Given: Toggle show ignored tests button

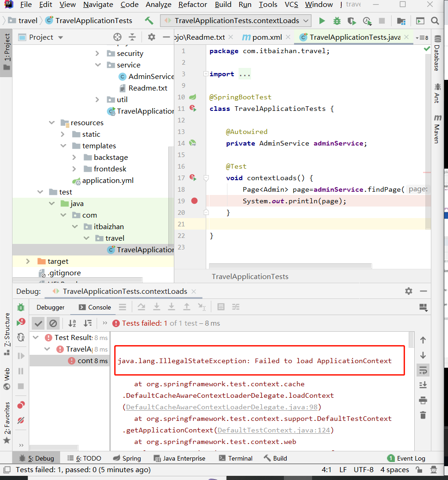Looking at the screenshot, I should [x=53, y=323].
